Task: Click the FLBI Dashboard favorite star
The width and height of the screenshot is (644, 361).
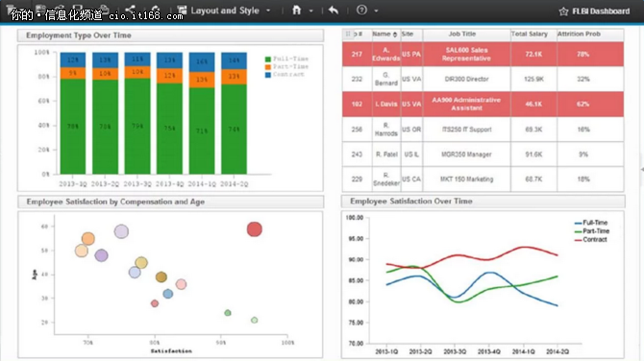Action: point(563,12)
